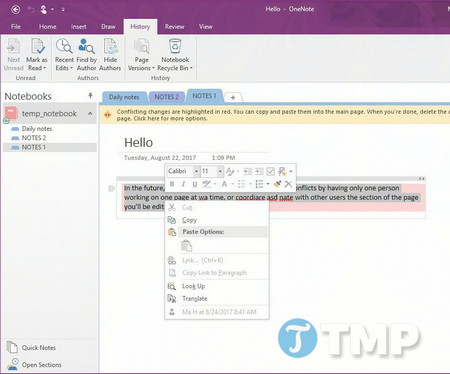Screen dimensions: 450x374
Task: Toggle the numbered list button
Action: [x=259, y=184]
